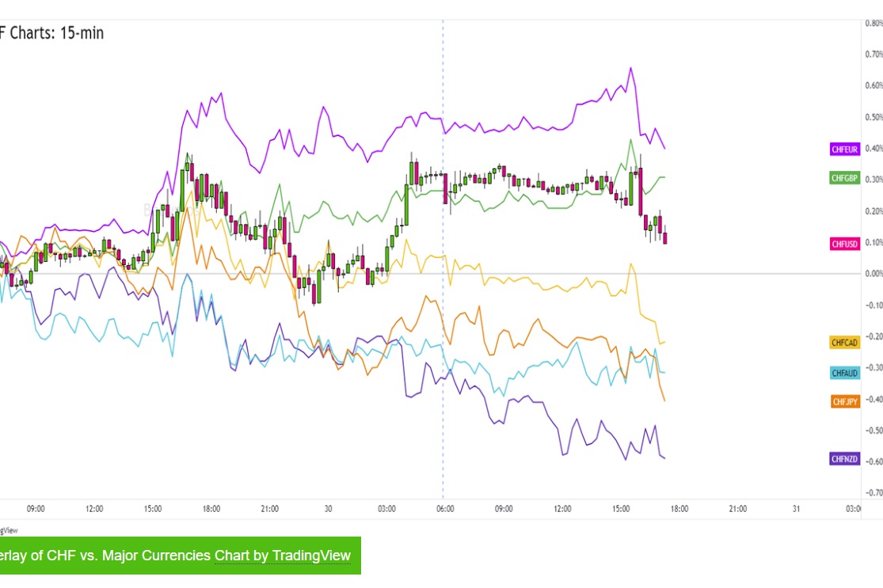Click the 12:00 time axis label
883x588 pixels.
(x=94, y=509)
